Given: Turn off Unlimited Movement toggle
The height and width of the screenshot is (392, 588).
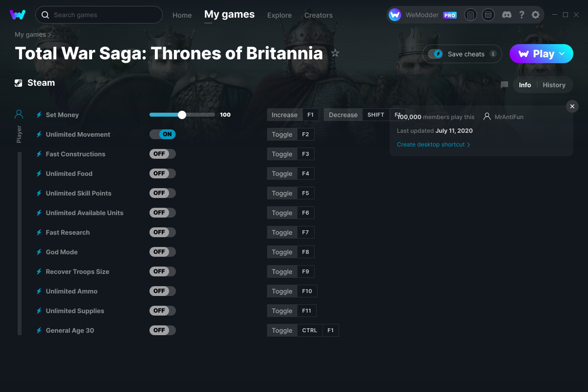Looking at the screenshot, I should [163, 134].
